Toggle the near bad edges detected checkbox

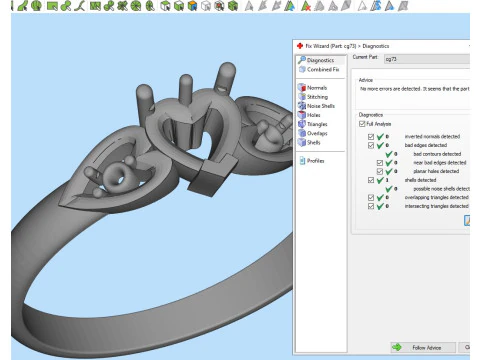tap(380, 163)
